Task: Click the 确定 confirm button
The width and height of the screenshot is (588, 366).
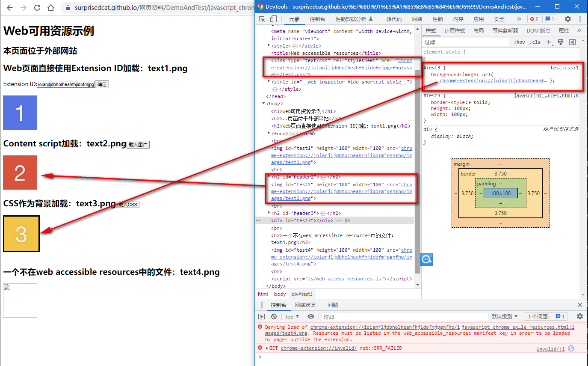Action: click(x=102, y=84)
